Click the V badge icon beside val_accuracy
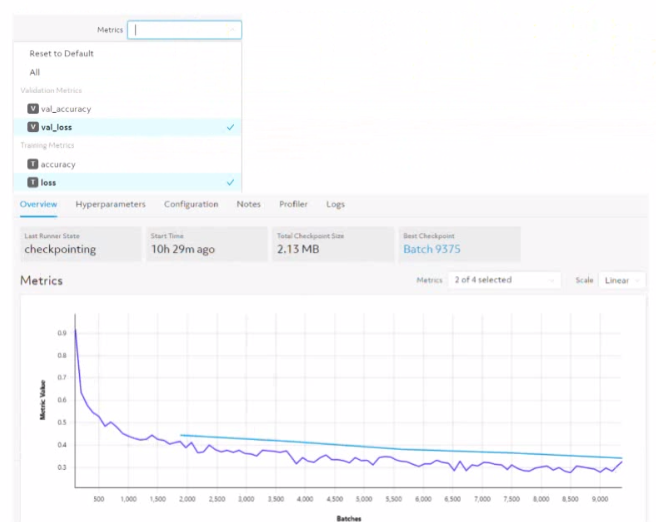 click(x=33, y=109)
